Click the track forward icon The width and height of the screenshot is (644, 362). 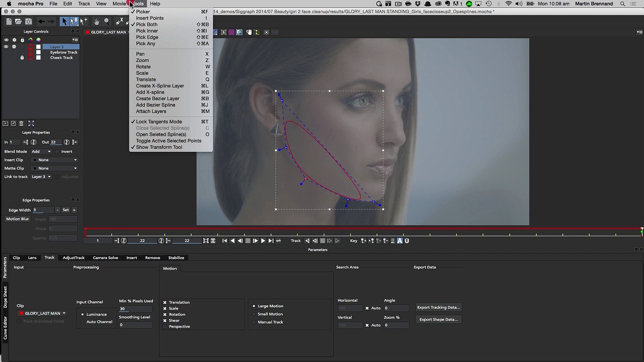[337, 241]
